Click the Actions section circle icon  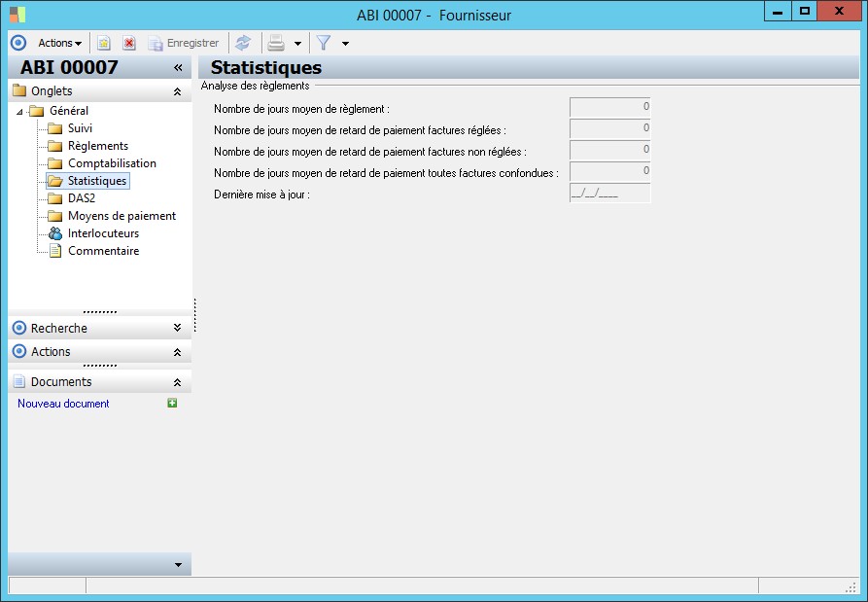[x=19, y=351]
